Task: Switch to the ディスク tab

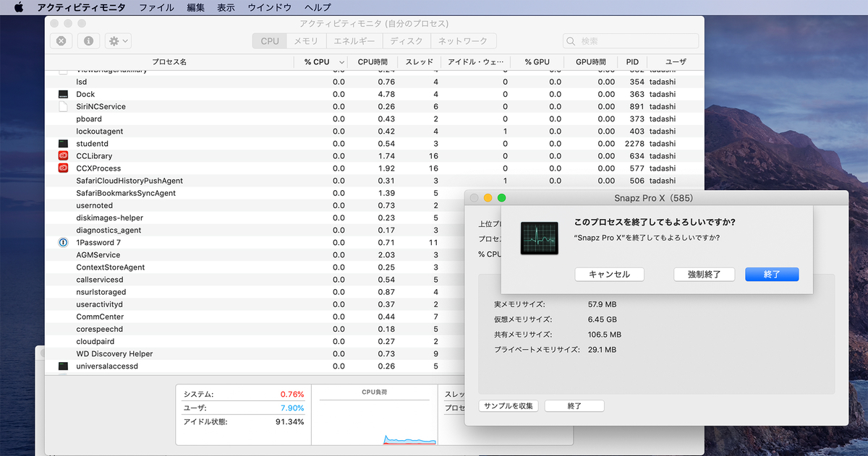Action: coord(407,41)
